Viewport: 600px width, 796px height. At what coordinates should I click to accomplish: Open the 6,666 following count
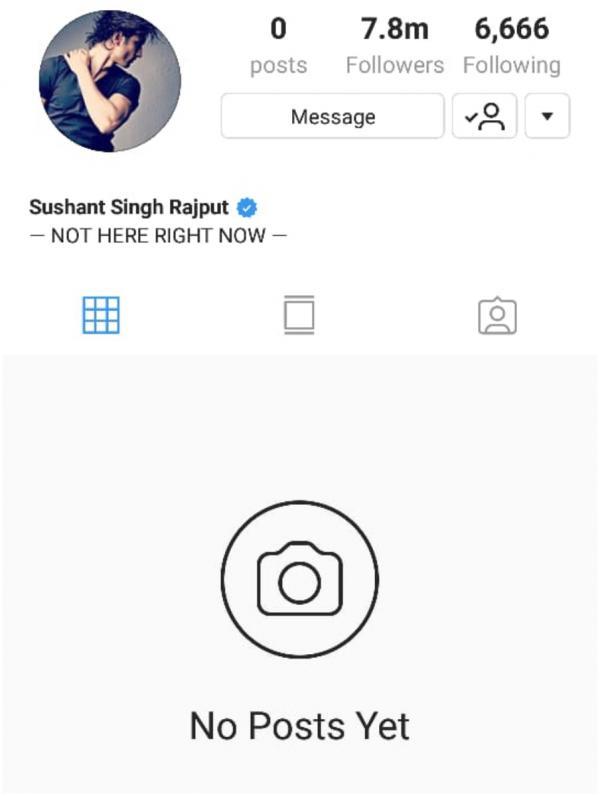pyautogui.click(x=512, y=29)
